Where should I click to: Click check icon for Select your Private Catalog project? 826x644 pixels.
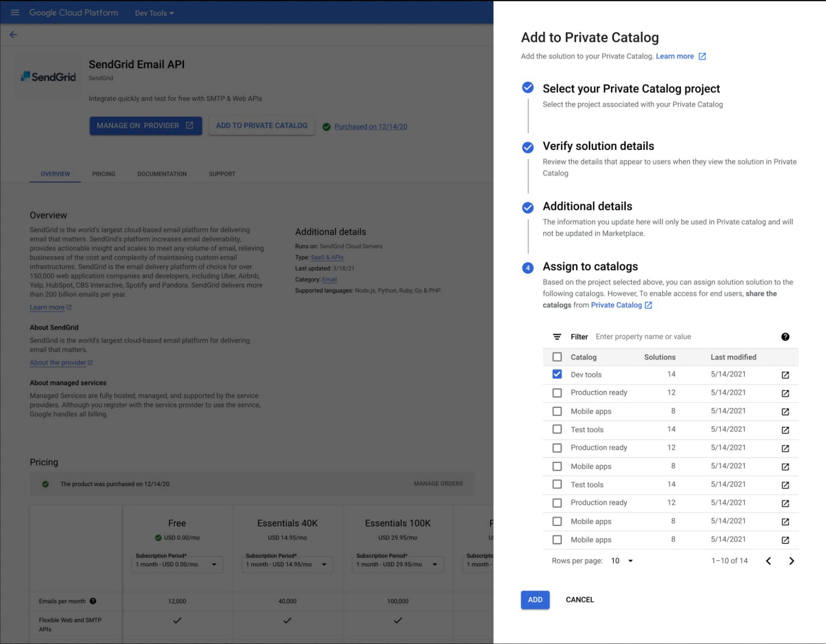click(527, 88)
